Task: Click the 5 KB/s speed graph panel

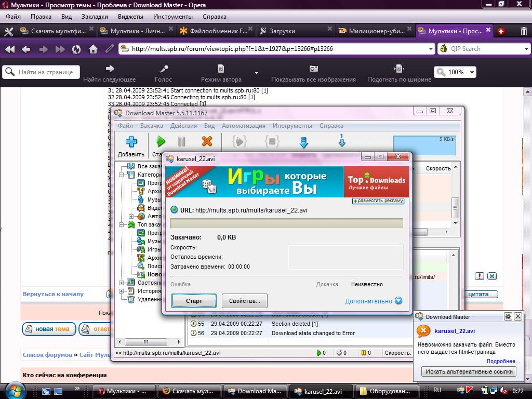Action: point(424,145)
